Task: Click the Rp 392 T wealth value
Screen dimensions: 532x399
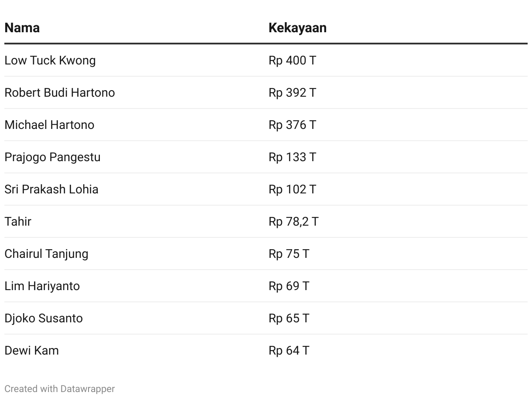Action: coord(292,92)
